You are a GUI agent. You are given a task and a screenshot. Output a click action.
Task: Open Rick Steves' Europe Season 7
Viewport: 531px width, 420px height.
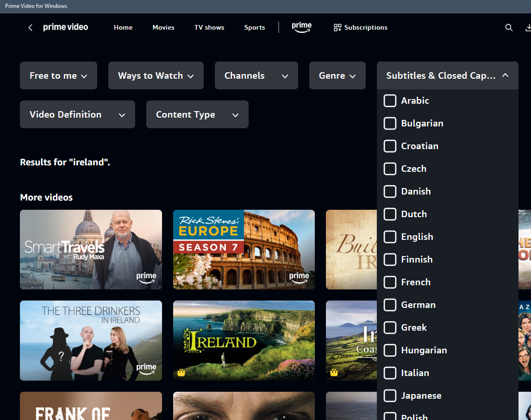pos(244,250)
